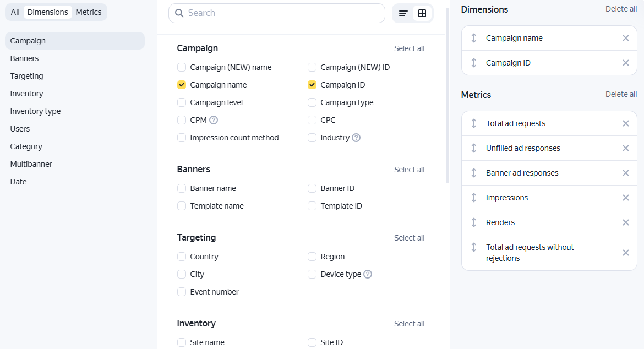
Task: Remove Impressions metric with X icon
Action: [x=625, y=198]
